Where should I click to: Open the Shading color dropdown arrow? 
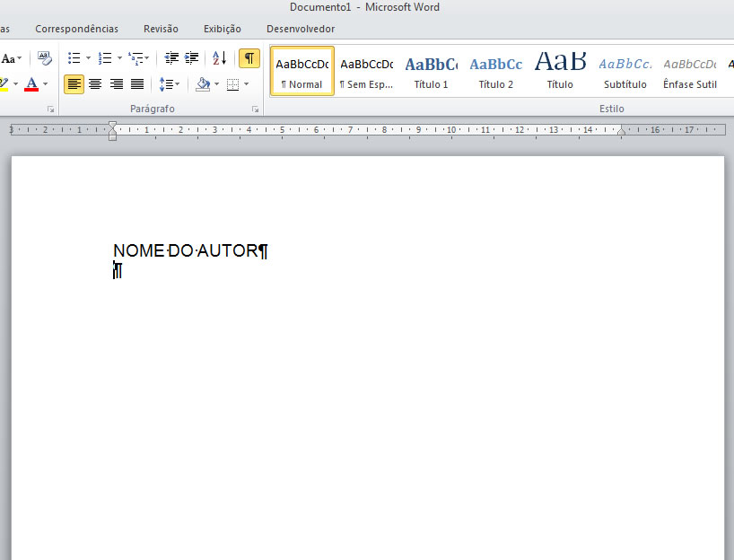(x=216, y=84)
